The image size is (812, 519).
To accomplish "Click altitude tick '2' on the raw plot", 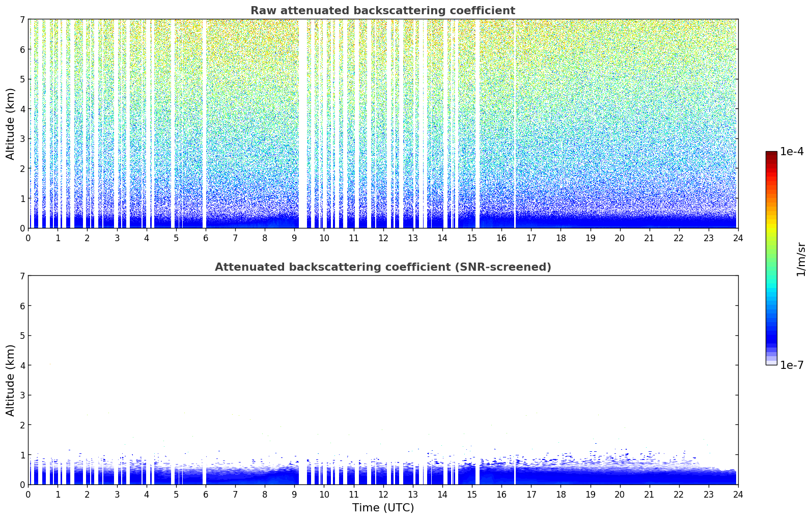I will pos(22,168).
